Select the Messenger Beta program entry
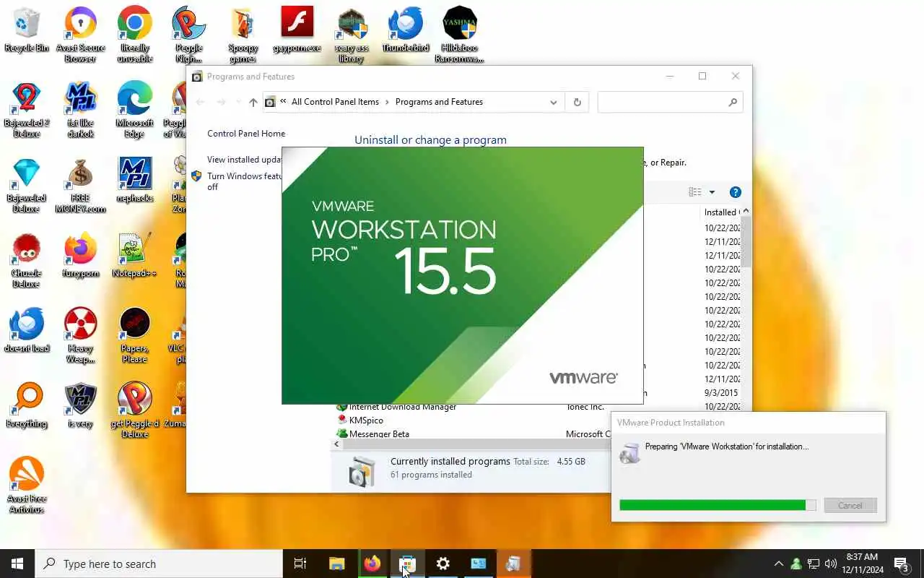This screenshot has height=578, width=924. pos(379,434)
